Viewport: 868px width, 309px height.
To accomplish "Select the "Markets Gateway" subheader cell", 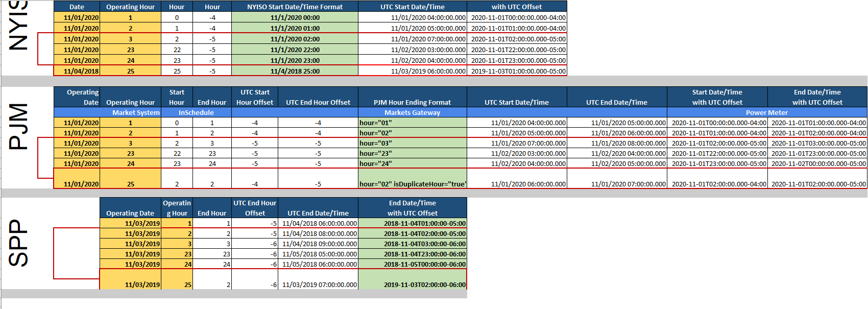I will (413, 112).
